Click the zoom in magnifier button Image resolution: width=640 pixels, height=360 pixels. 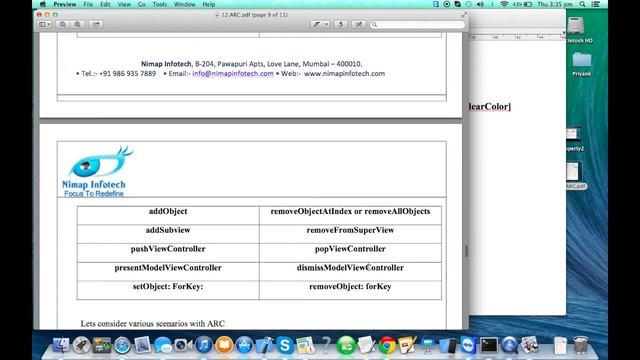coord(77,24)
